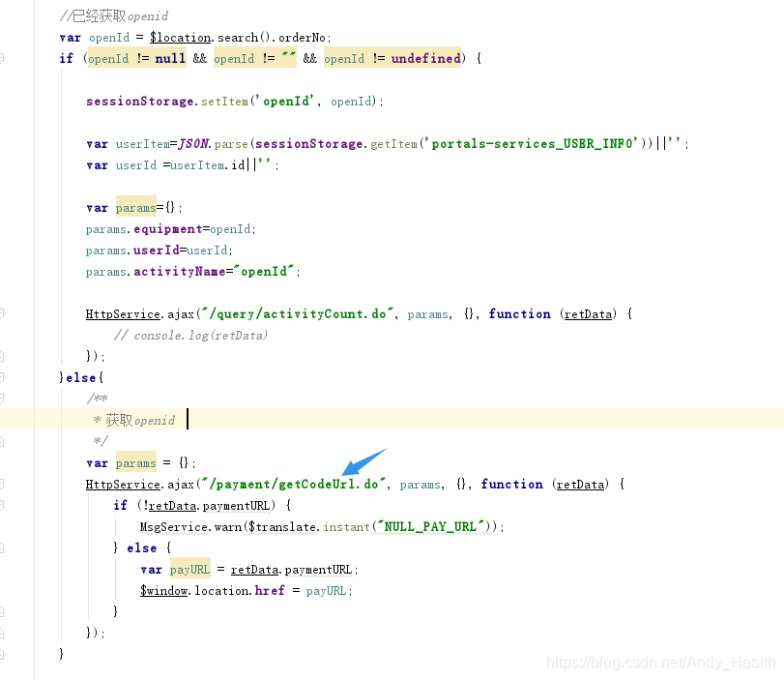784x680 pixels.
Task: Click 'userId' in the 'var userId =' declaration
Action: click(x=136, y=165)
